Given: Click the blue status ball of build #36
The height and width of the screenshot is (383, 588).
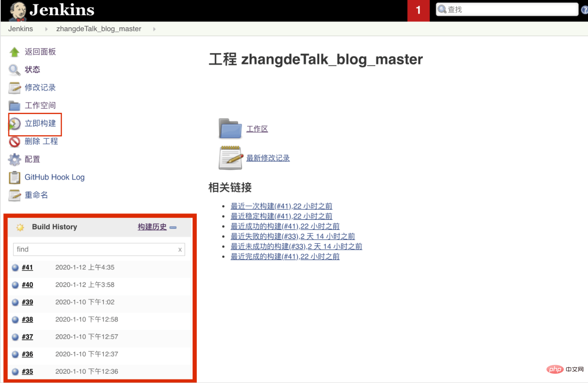Looking at the screenshot, I should pos(15,355).
